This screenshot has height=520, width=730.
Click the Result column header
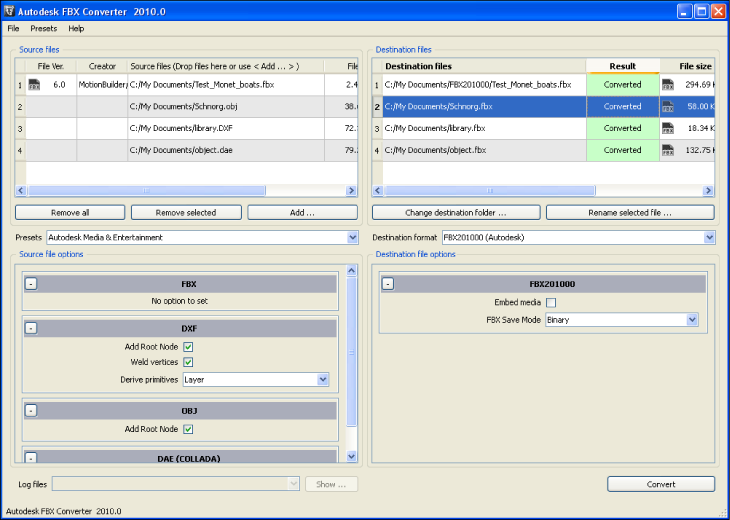[623, 66]
